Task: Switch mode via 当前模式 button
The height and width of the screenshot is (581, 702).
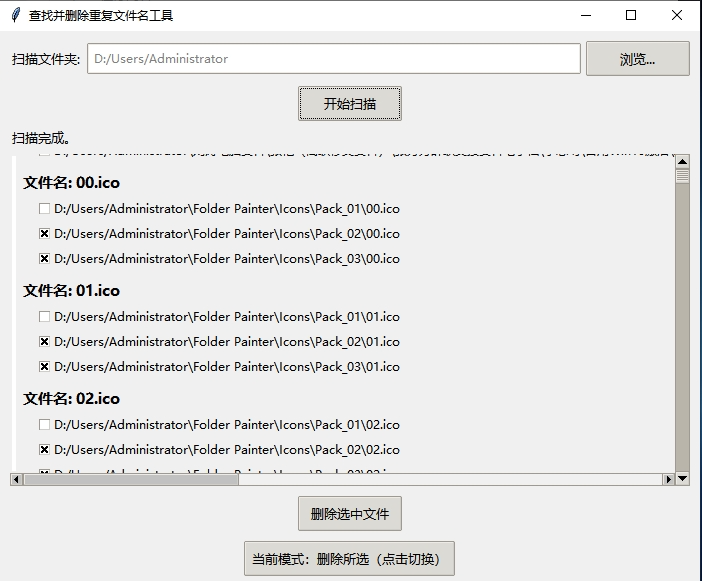Action: pos(349,559)
